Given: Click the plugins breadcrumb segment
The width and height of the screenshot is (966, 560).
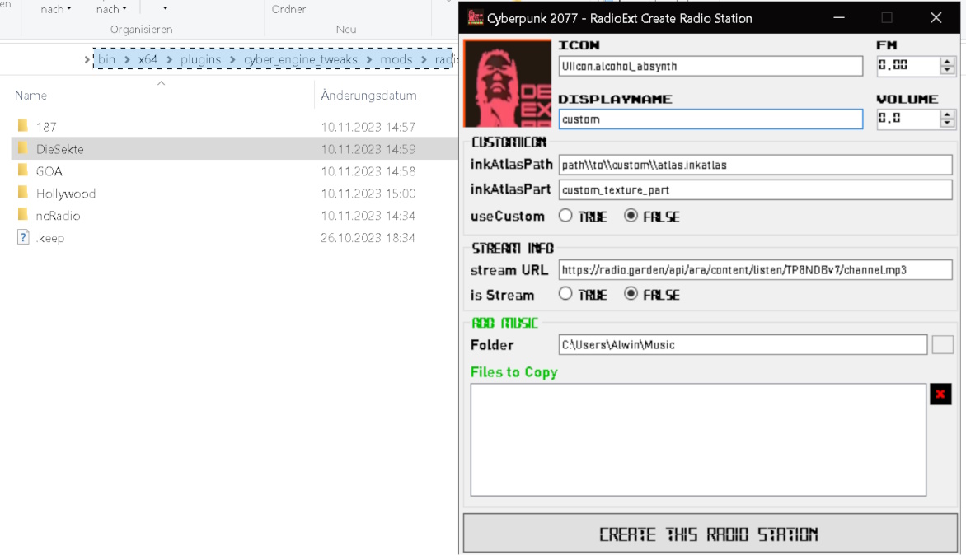Looking at the screenshot, I should pyautogui.click(x=200, y=59).
